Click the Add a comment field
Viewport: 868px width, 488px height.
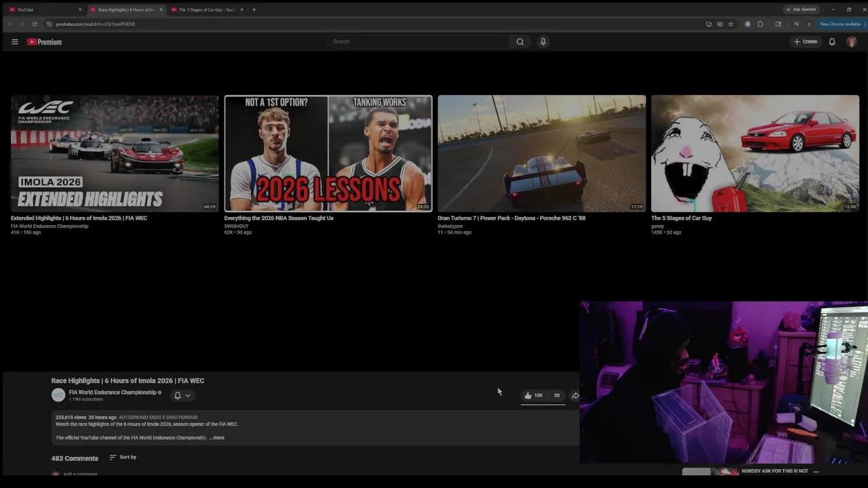[80, 474]
